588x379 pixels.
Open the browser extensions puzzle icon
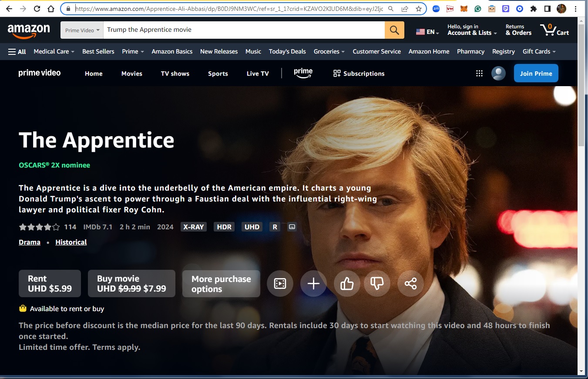[534, 8]
